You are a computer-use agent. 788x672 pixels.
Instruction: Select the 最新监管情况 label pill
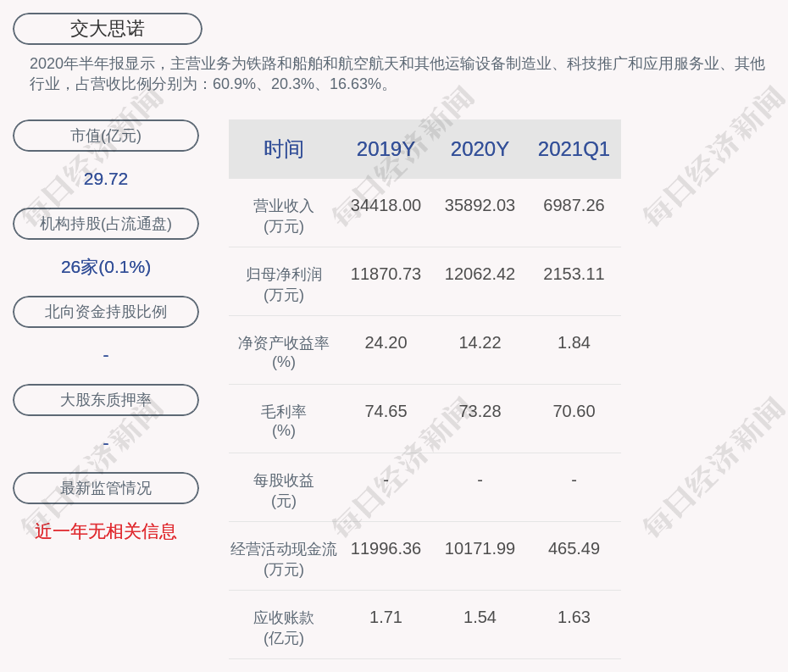106,488
